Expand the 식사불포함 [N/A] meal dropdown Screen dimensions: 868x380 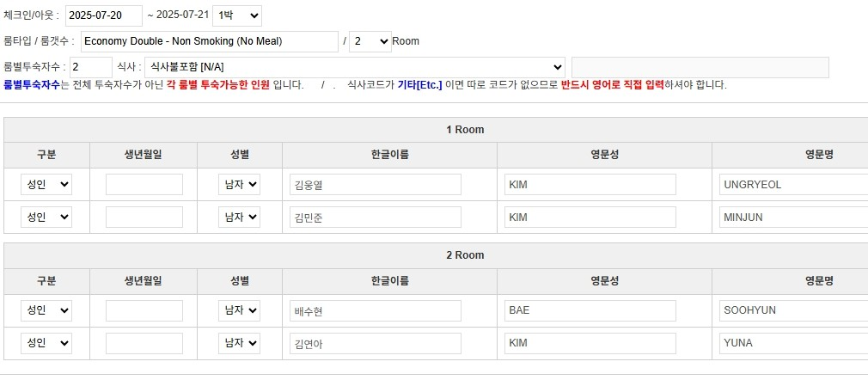point(353,67)
